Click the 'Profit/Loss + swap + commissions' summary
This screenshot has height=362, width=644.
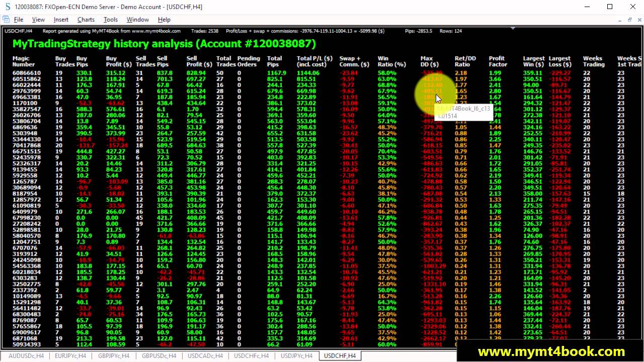coord(305,31)
